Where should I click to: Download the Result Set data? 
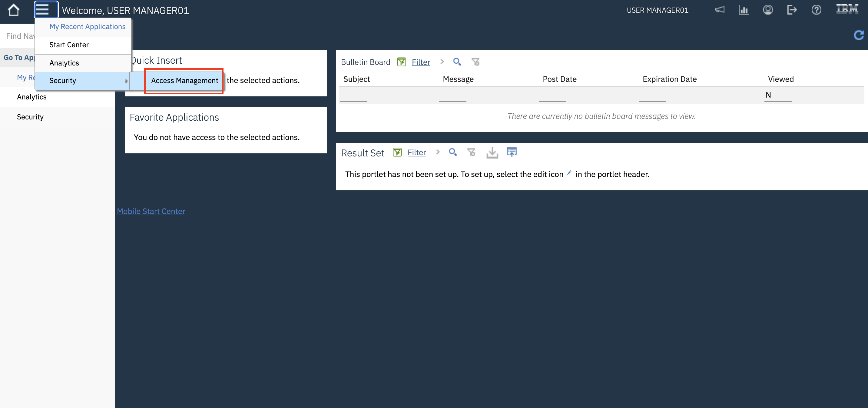pos(492,152)
